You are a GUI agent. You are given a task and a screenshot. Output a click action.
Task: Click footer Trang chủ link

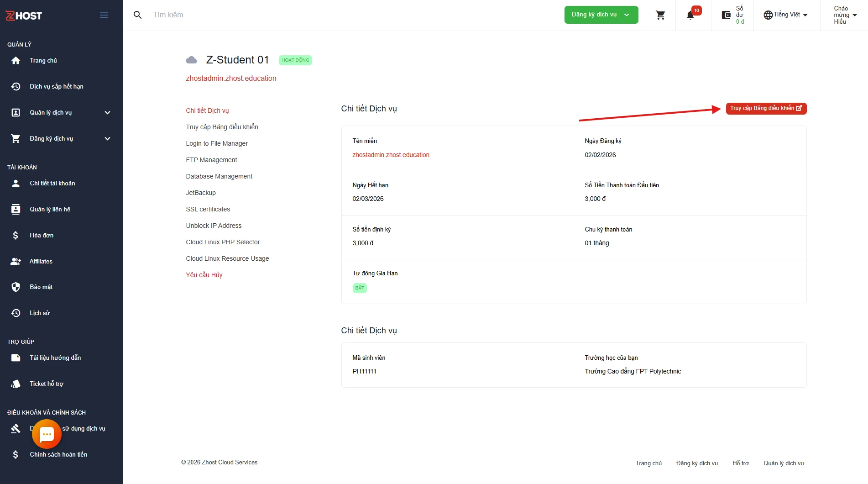click(648, 463)
